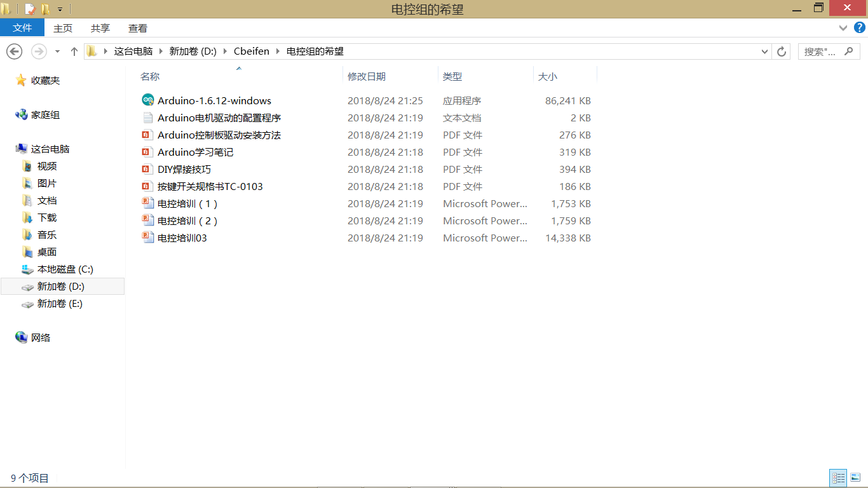Sort files by 类型 column header
868x488 pixels.
[x=452, y=76]
